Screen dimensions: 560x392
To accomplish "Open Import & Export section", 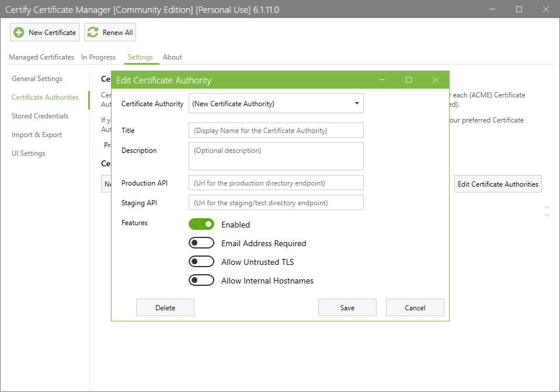I will click(x=36, y=135).
